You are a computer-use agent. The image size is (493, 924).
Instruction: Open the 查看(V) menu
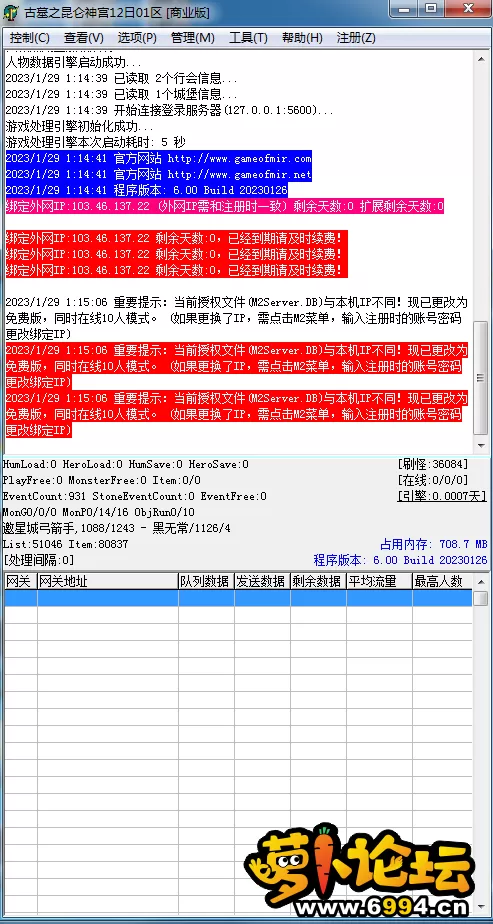(x=84, y=38)
